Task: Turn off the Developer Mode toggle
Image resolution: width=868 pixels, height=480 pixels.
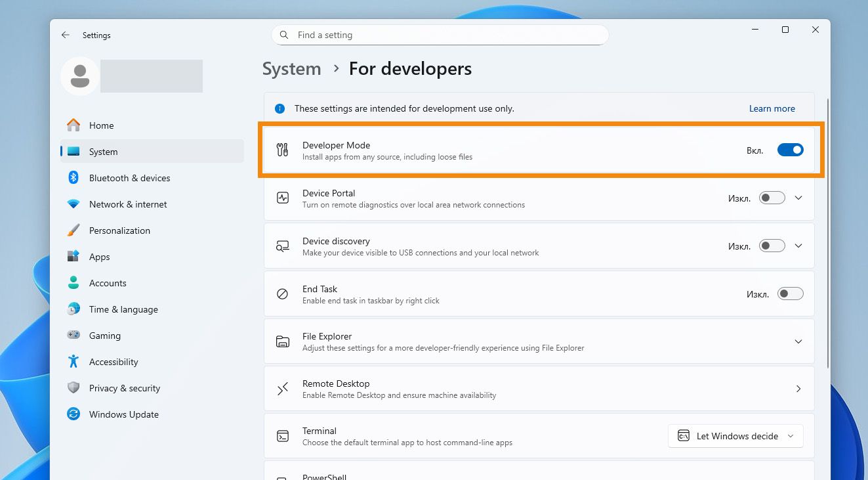Action: click(790, 150)
